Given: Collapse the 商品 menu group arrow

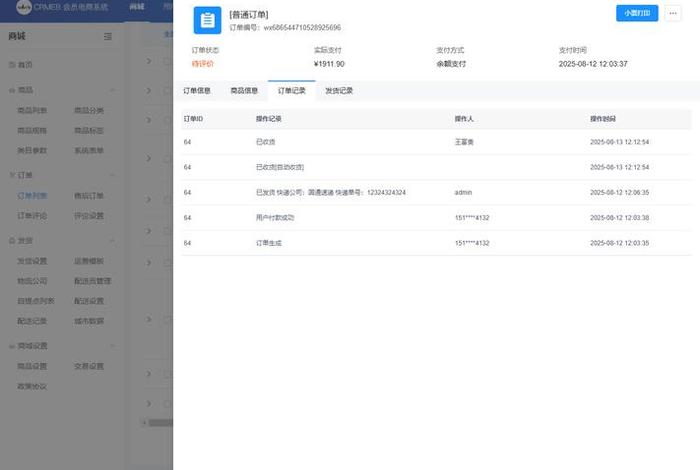Looking at the screenshot, I should pyautogui.click(x=112, y=90).
